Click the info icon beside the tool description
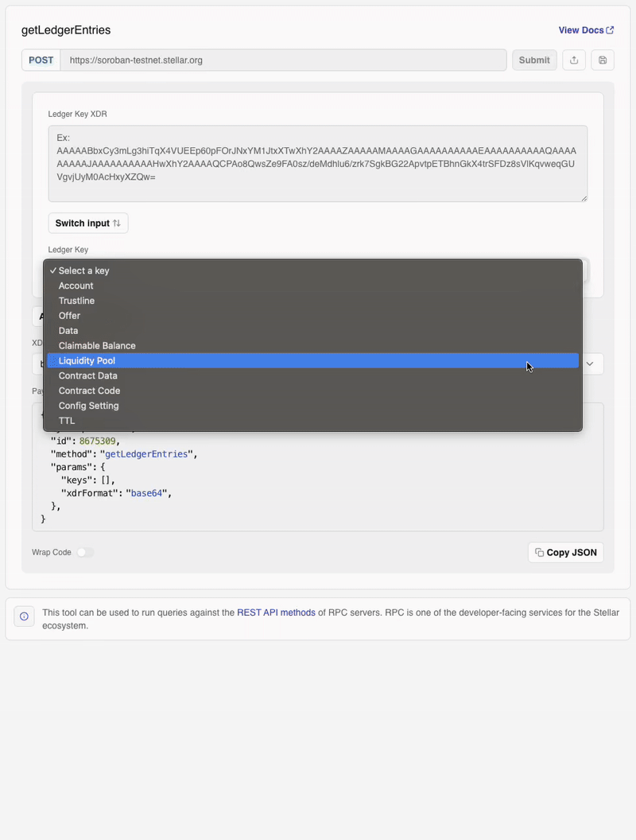This screenshot has height=840, width=636. (24, 616)
